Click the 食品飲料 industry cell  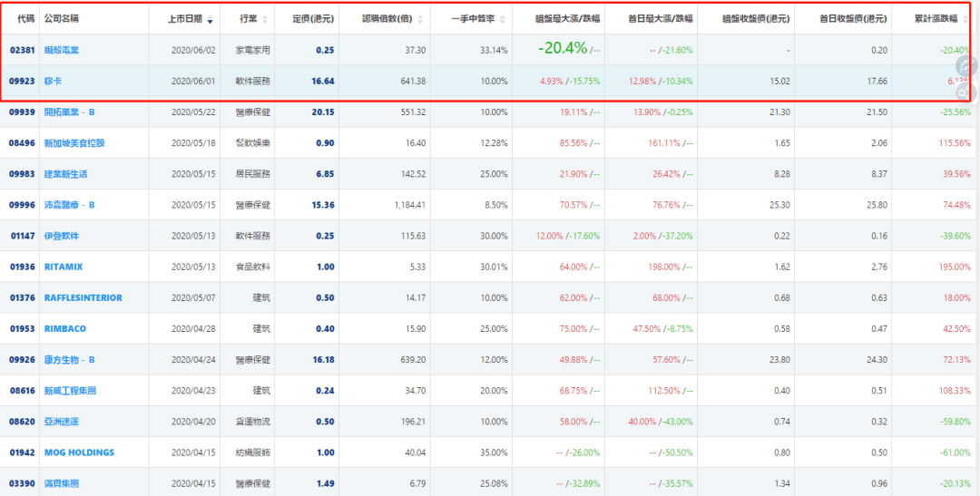(252, 267)
